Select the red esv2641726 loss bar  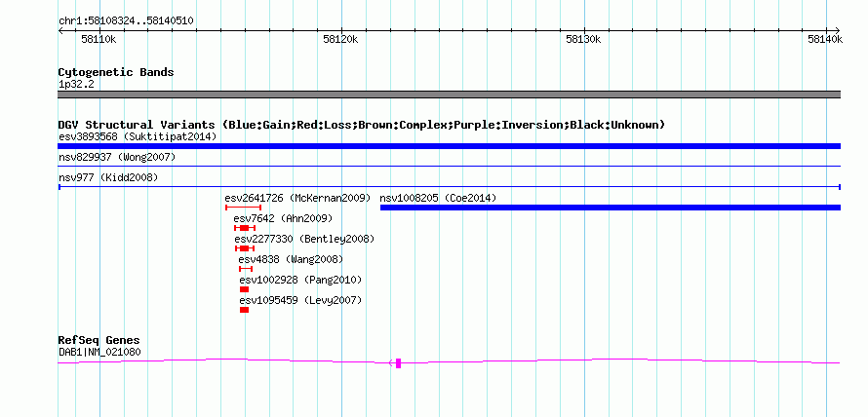243,208
